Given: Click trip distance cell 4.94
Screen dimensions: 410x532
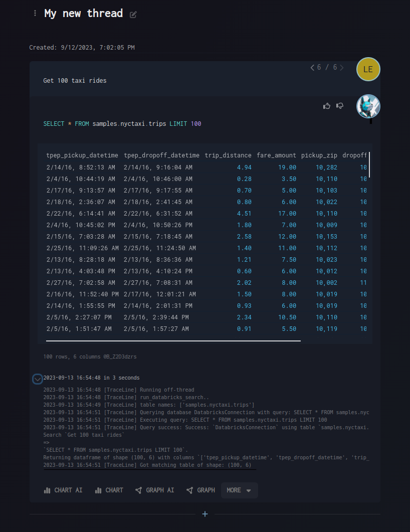Looking at the screenshot, I should 244,167.
